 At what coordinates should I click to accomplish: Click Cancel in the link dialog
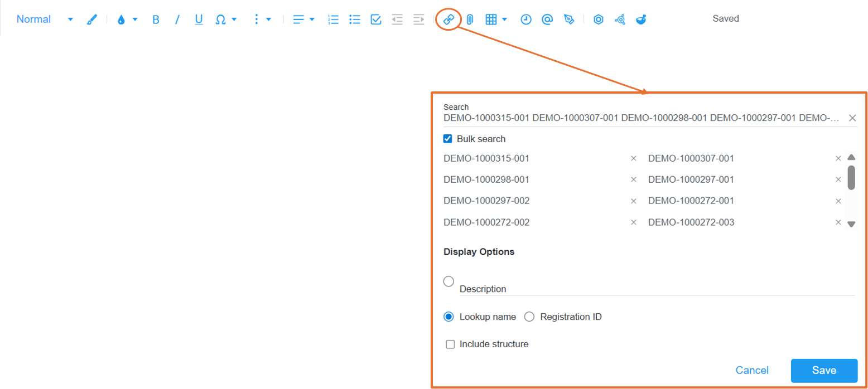tap(752, 371)
